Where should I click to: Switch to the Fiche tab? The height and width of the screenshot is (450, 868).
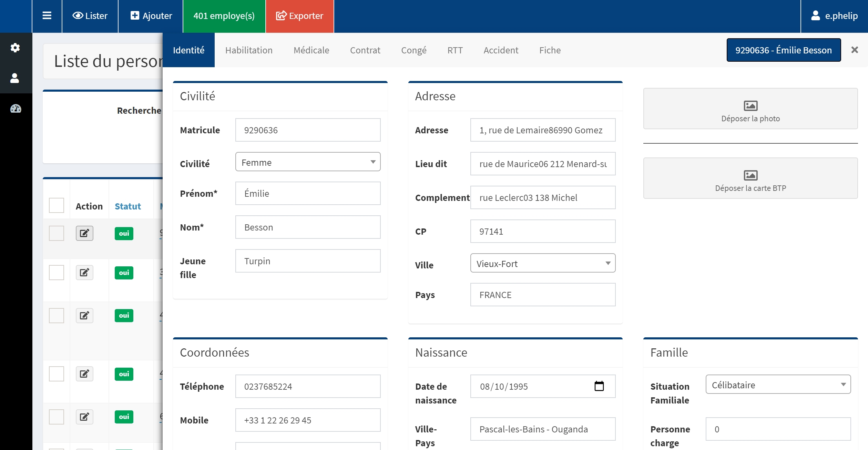pos(550,50)
